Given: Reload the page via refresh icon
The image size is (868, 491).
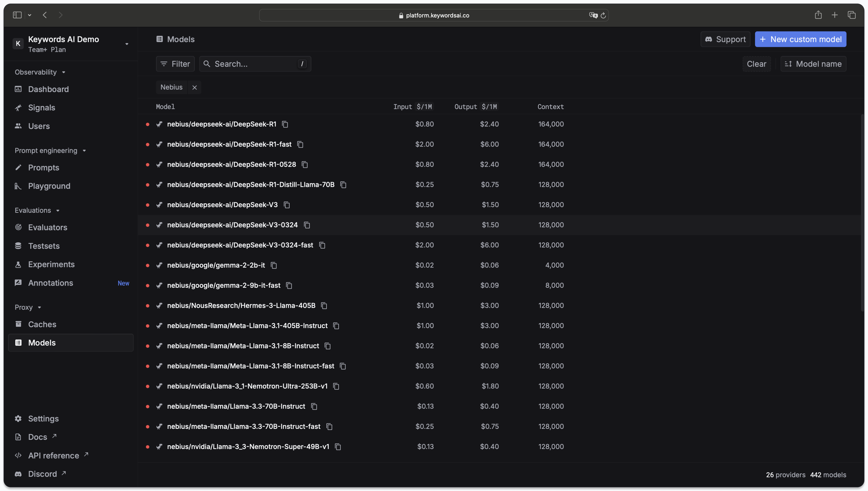Looking at the screenshot, I should (x=603, y=15).
